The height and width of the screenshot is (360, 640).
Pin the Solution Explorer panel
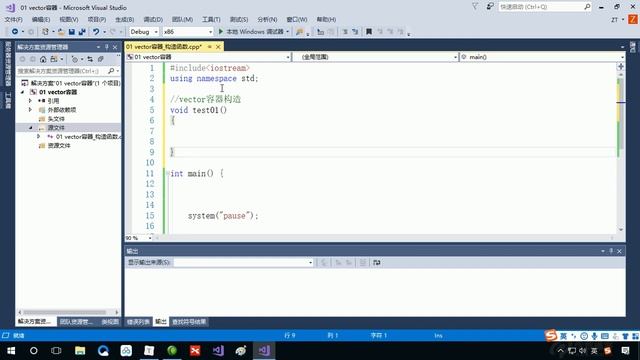point(107,47)
